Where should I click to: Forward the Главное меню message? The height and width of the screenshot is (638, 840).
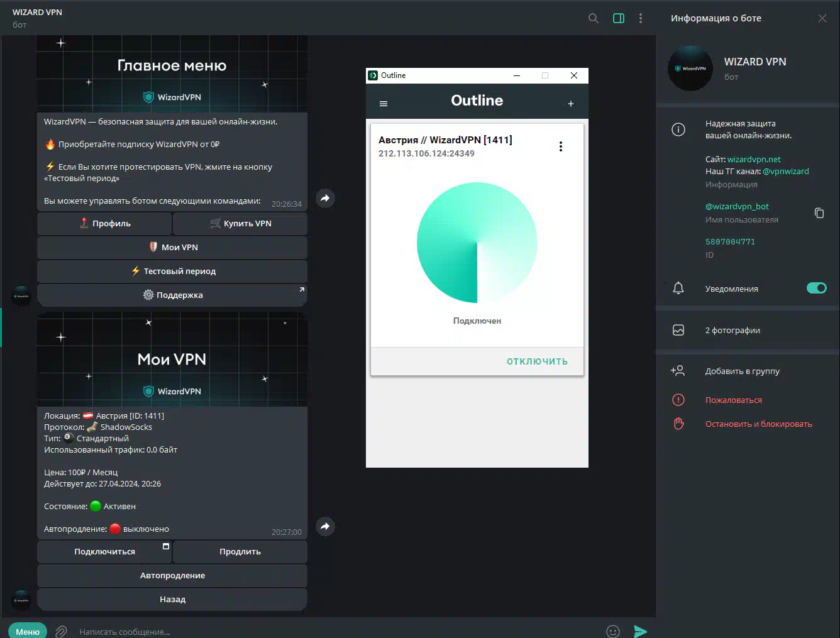(x=325, y=198)
